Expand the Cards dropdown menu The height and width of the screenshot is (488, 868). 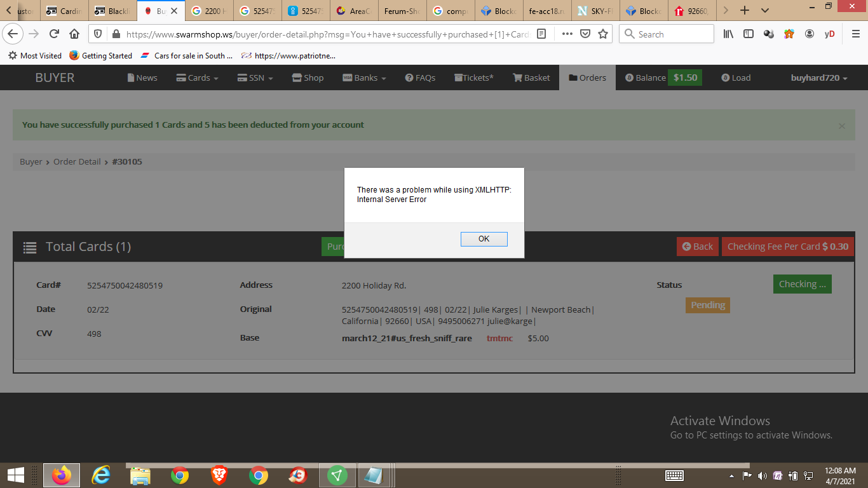click(x=197, y=77)
